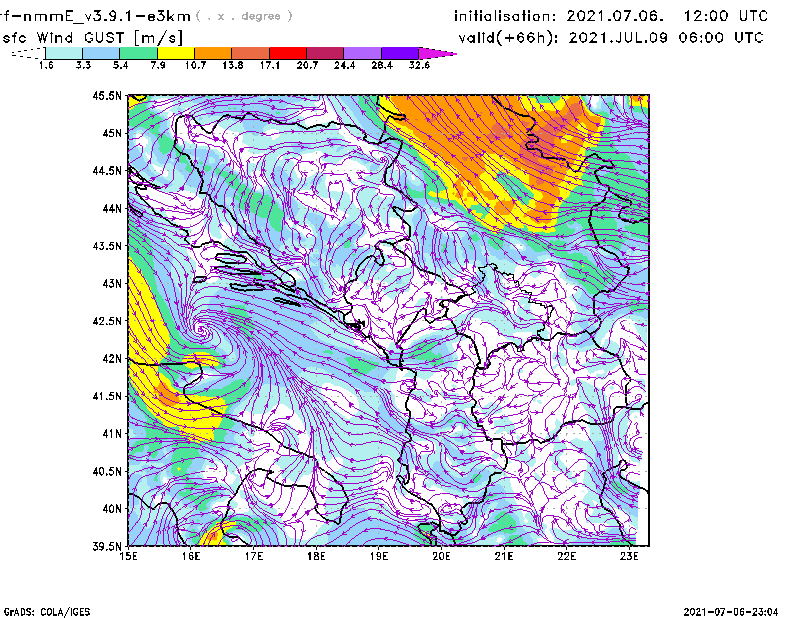Click the 45.5N latitude label
The image size is (800, 618).
coord(107,95)
